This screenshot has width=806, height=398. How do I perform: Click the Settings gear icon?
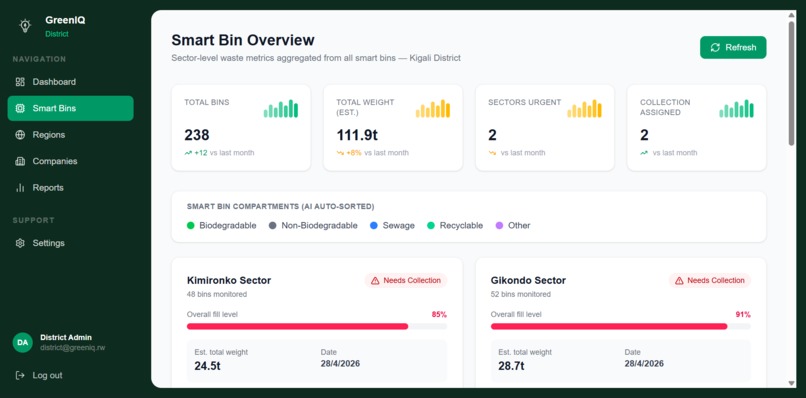[x=20, y=243]
